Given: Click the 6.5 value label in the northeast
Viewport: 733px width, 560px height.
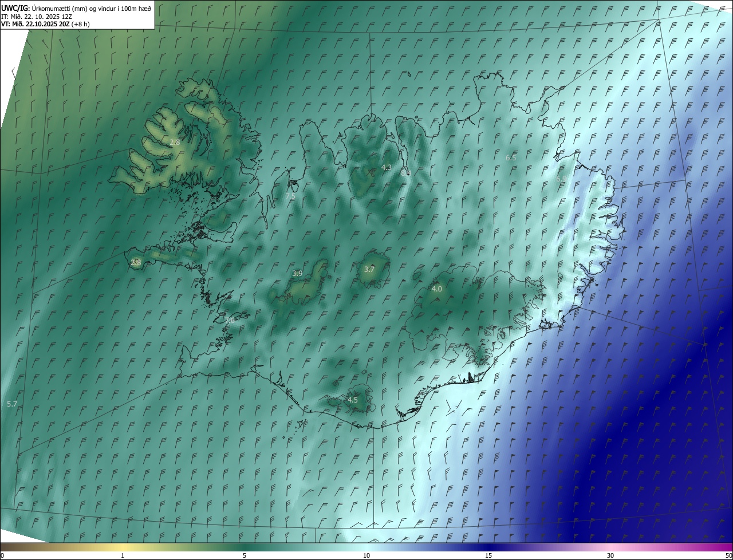Looking at the screenshot, I should pos(511,157).
